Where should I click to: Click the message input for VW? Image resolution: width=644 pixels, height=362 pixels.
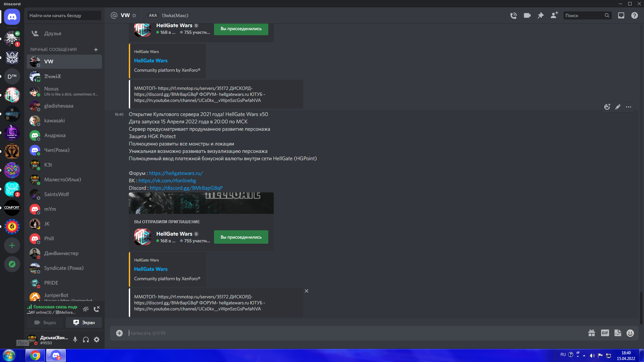click(x=356, y=333)
